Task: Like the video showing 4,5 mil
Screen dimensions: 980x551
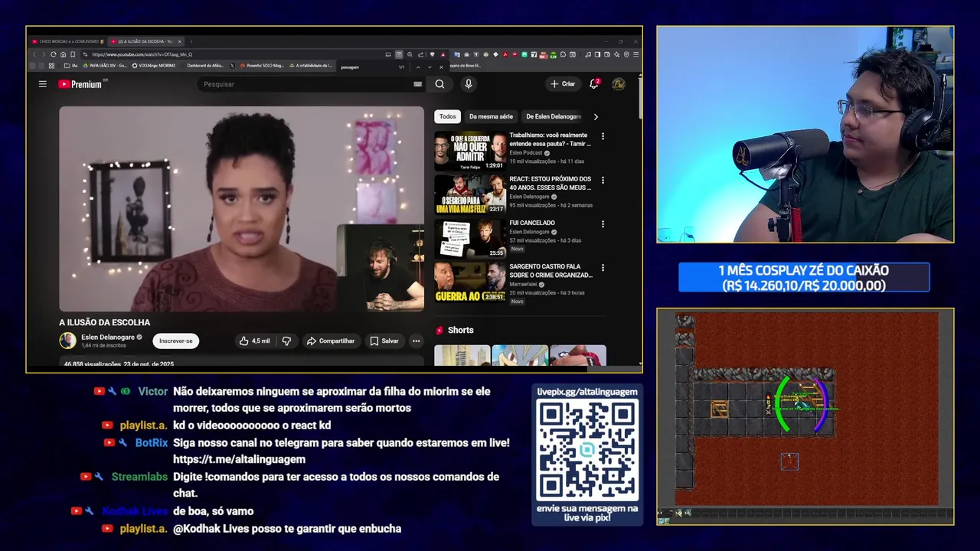Action: click(254, 341)
